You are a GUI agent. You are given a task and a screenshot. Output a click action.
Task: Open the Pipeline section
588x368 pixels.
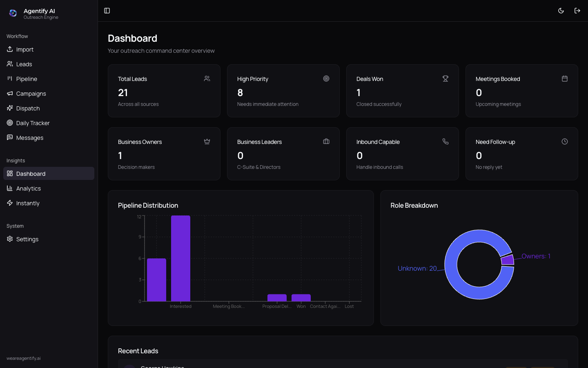tap(27, 79)
